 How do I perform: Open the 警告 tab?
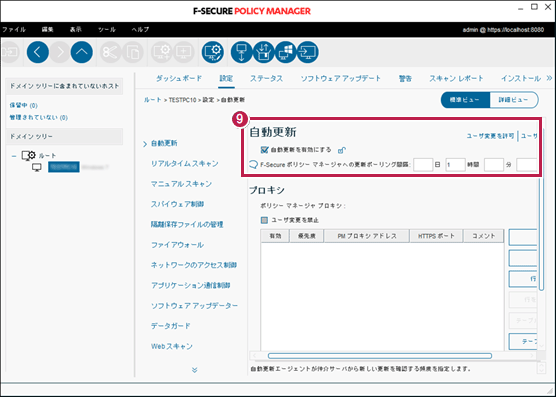point(405,78)
